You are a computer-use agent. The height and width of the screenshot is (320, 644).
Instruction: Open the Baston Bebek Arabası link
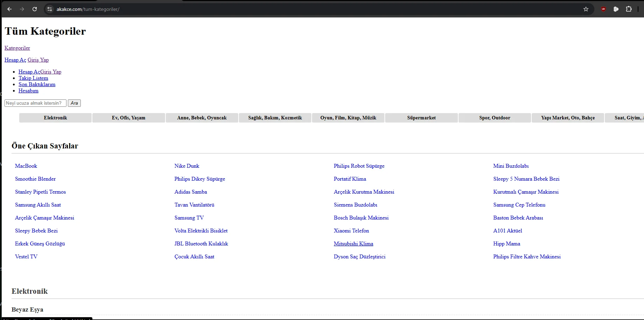pos(518,218)
